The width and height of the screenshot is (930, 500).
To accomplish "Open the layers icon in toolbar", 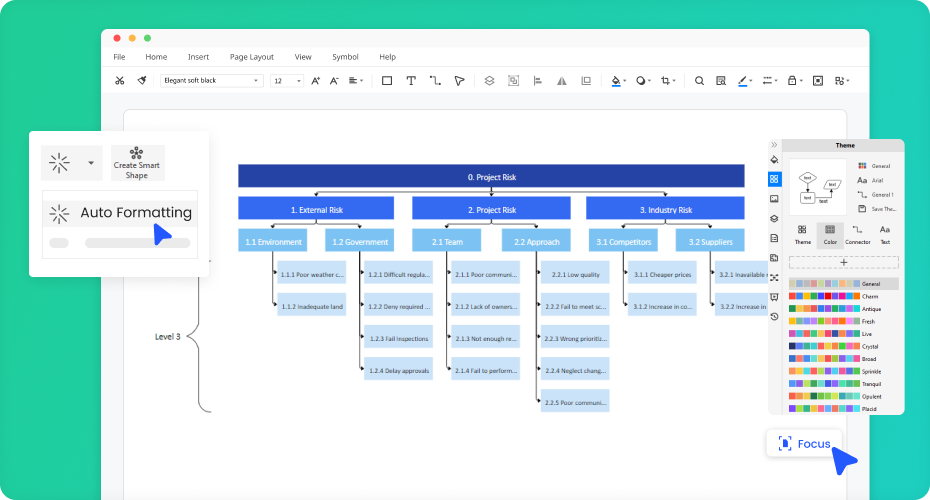I will [x=489, y=81].
